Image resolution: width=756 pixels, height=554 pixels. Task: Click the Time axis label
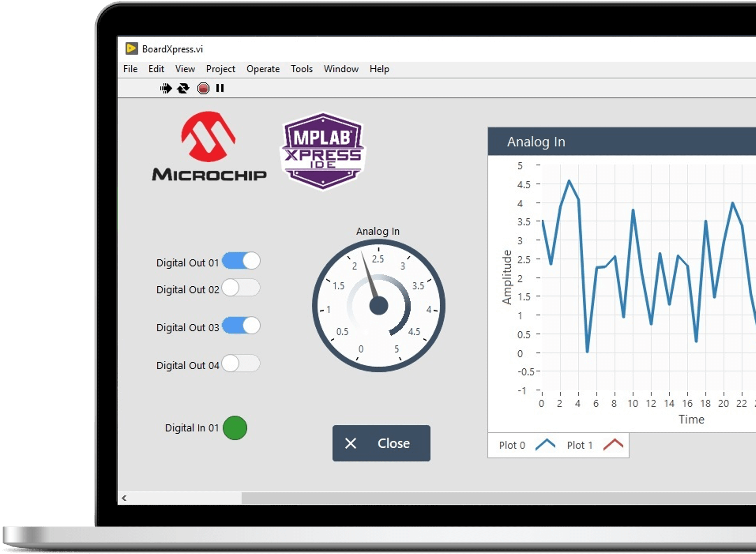pos(691,419)
